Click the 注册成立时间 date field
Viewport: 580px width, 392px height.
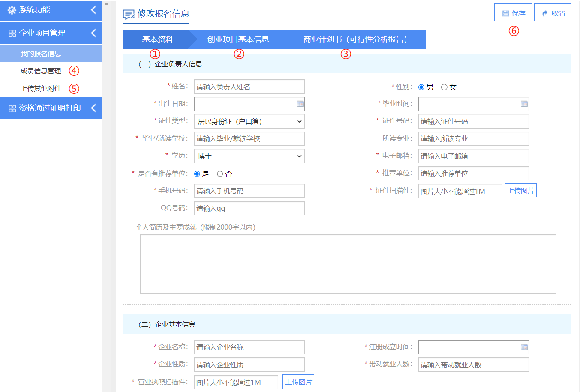474,347
